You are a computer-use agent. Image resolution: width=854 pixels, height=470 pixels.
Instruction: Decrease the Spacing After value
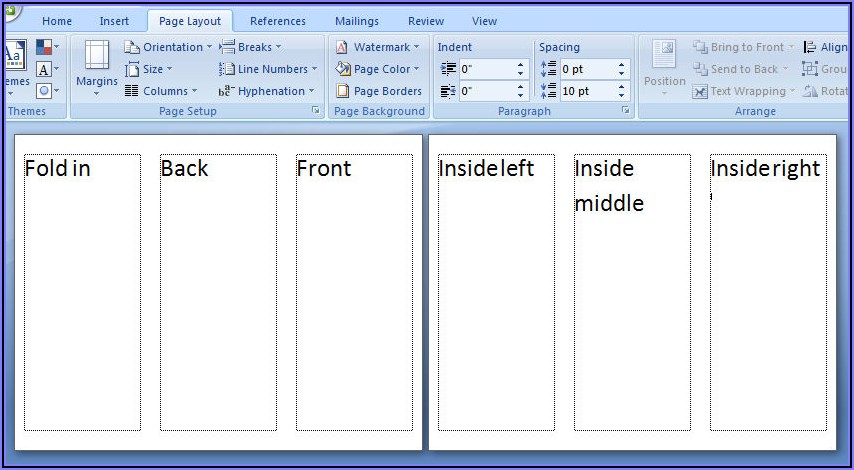click(x=621, y=95)
